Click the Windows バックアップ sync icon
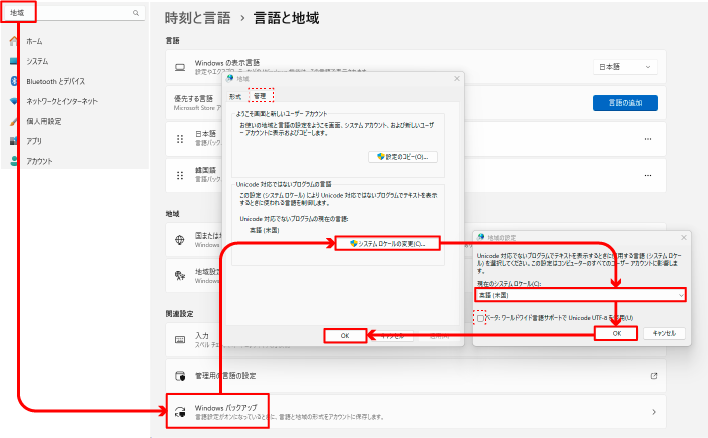708x438 pixels. (x=180, y=412)
